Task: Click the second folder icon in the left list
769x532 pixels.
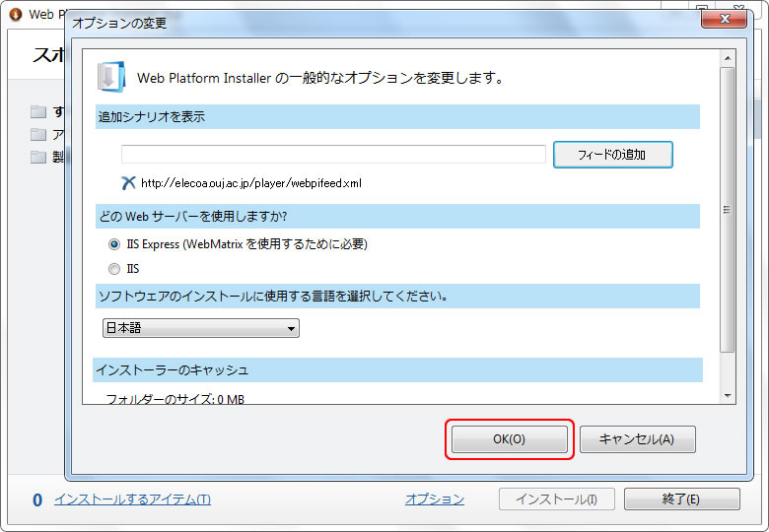Action: [x=38, y=134]
